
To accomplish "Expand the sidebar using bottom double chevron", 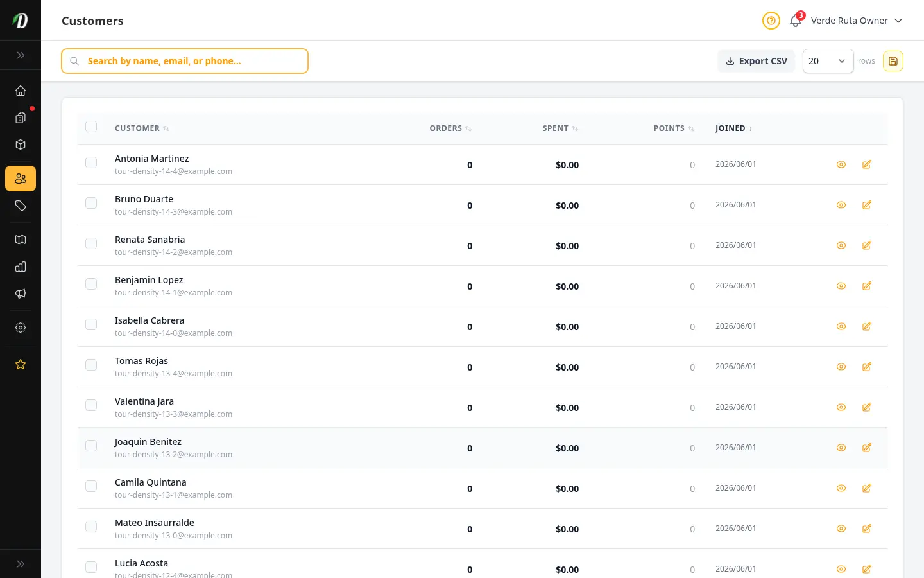I will (x=21, y=564).
